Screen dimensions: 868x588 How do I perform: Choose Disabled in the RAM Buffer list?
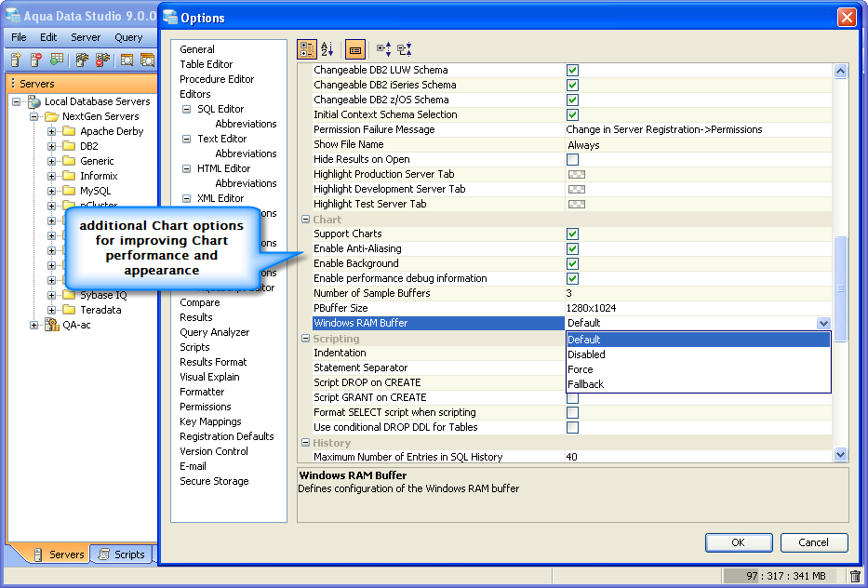coord(698,354)
